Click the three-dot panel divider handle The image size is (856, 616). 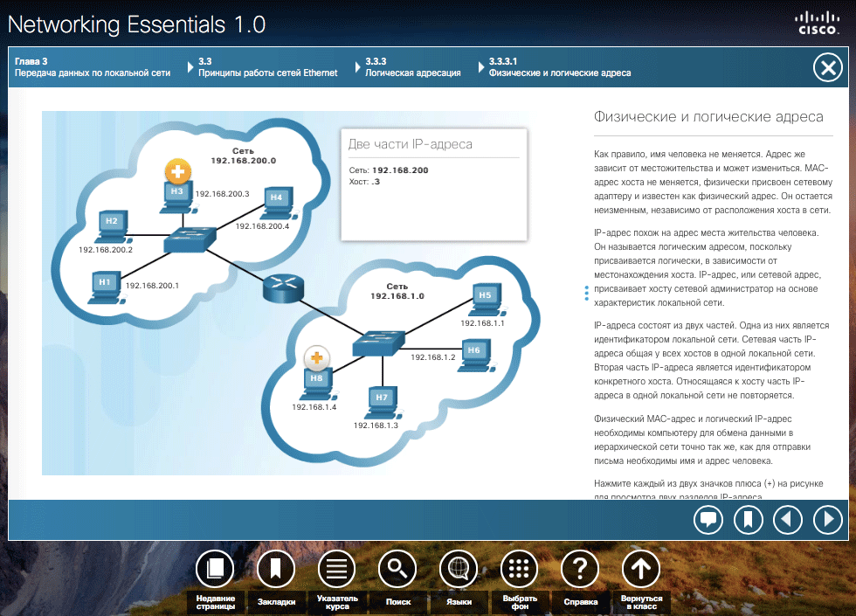[586, 294]
